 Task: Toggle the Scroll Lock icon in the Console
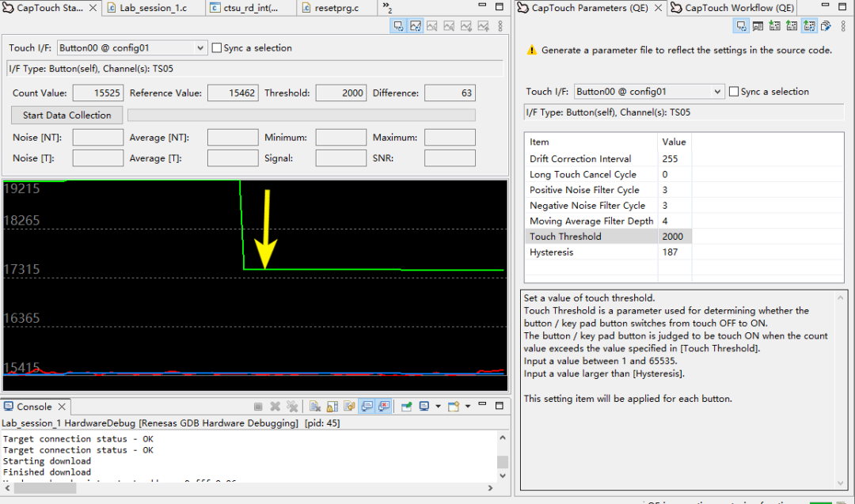[x=332, y=407]
